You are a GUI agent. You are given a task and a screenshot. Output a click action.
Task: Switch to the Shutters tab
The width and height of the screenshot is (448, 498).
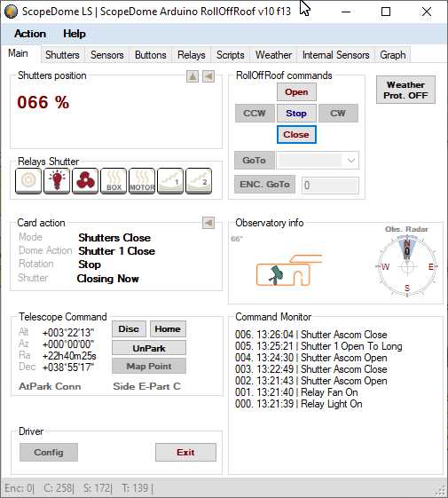[62, 55]
